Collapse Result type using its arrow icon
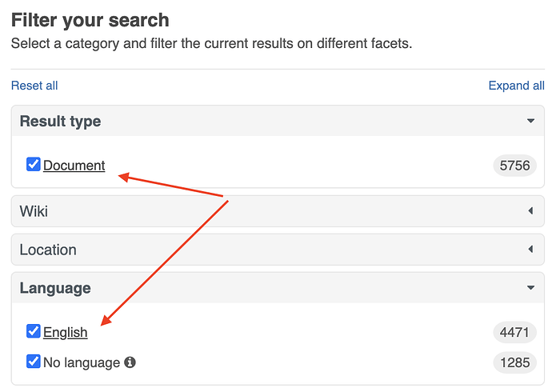The width and height of the screenshot is (552, 392). click(530, 122)
